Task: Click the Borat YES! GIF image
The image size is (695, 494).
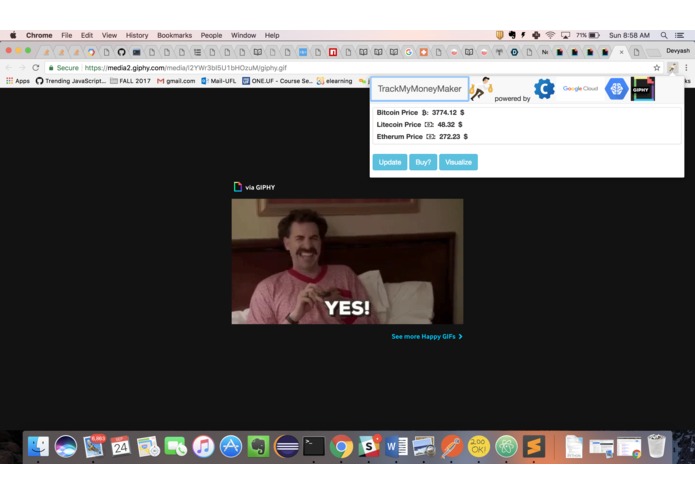Action: point(348,261)
